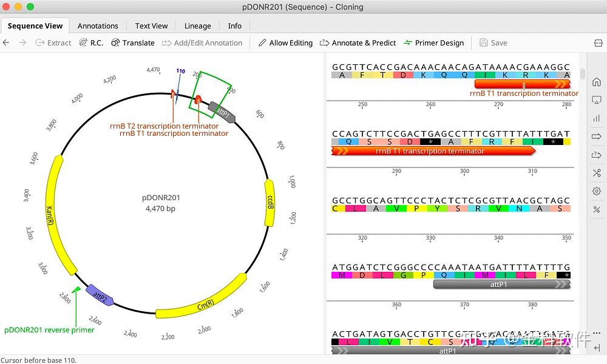Switch to the Lineage tab
This screenshot has height=364, width=607.
[198, 25]
